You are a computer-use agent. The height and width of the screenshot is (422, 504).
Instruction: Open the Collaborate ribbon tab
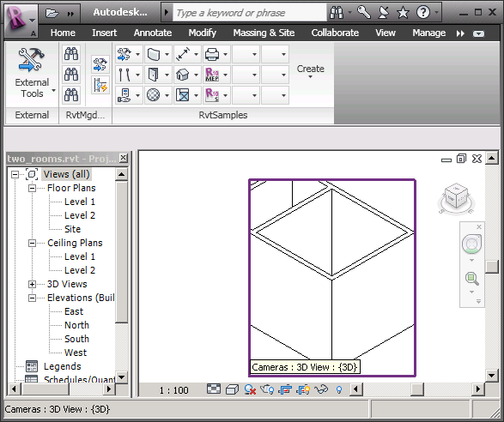click(335, 33)
